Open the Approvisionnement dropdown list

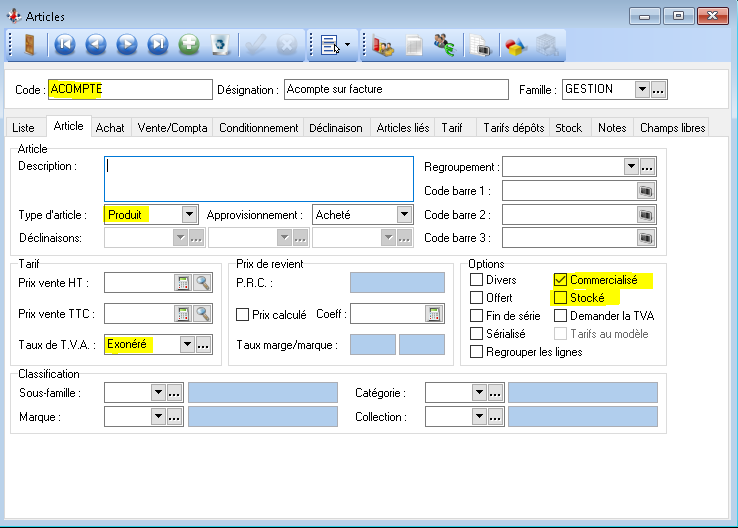pos(403,214)
